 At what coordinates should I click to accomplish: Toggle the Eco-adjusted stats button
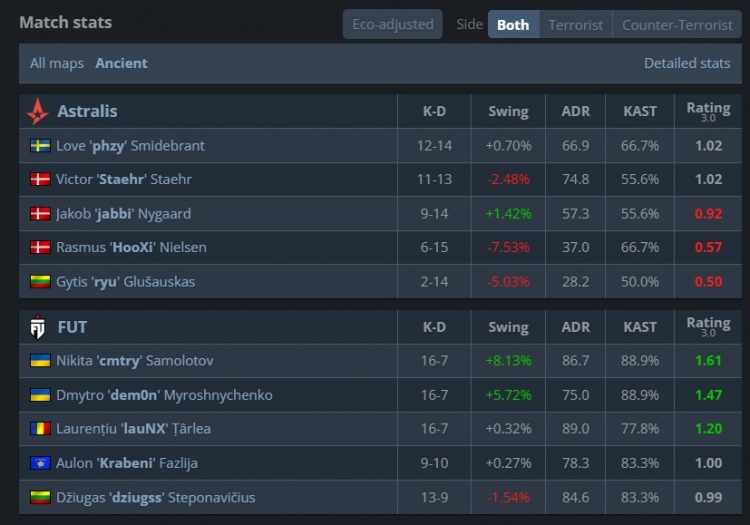(x=392, y=24)
